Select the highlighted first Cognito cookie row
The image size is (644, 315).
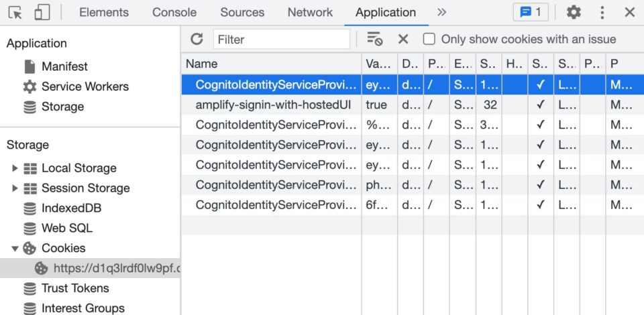coord(413,85)
